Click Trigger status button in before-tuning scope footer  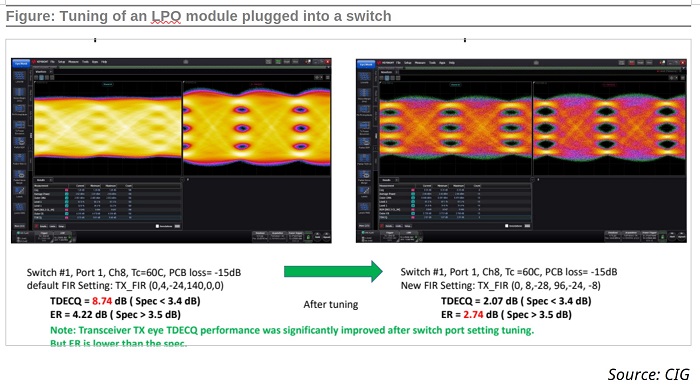(44, 237)
